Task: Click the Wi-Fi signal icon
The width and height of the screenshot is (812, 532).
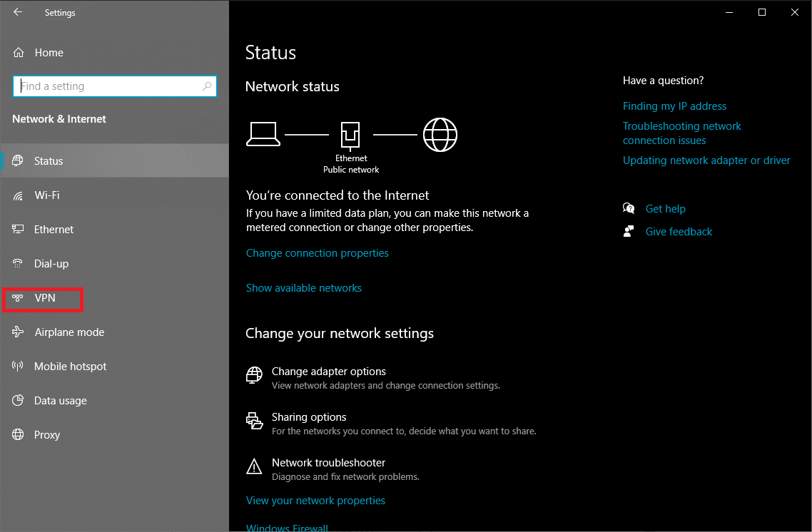Action: pyautogui.click(x=18, y=195)
